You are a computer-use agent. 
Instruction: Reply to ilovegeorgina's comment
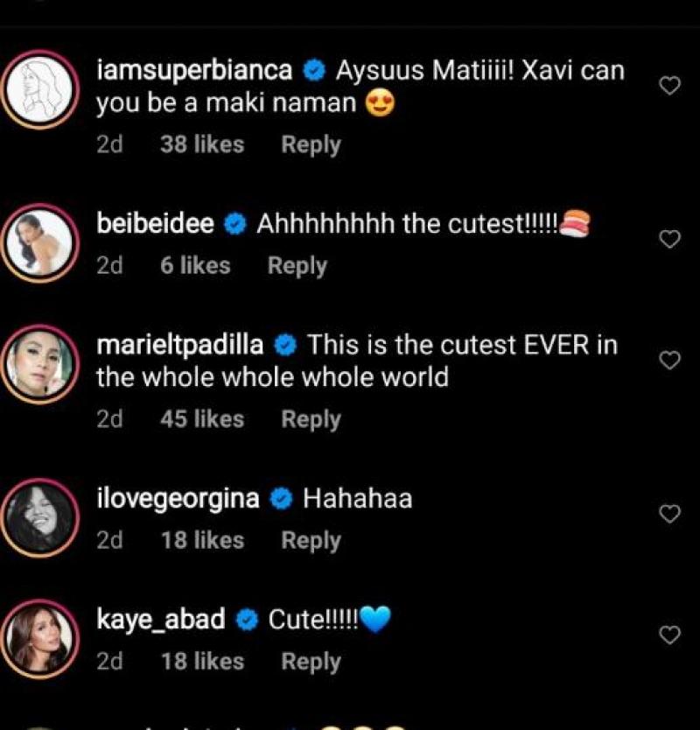(x=311, y=541)
